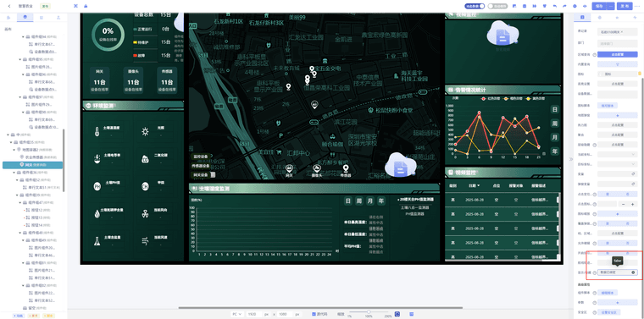Image resolution: width=644 pixels, height=319 pixels.
Task: Click the back arrow beside 智慧农业
Action: [9, 6]
